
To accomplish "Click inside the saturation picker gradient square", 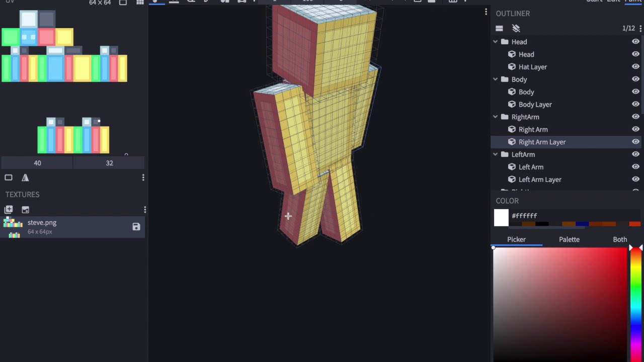I will (x=560, y=304).
